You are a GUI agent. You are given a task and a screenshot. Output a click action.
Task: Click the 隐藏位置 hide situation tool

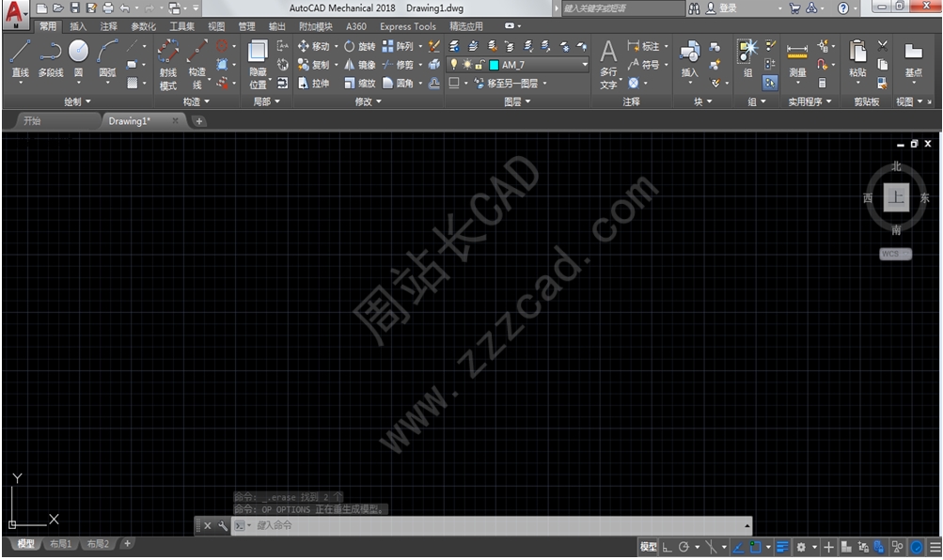coord(258,65)
